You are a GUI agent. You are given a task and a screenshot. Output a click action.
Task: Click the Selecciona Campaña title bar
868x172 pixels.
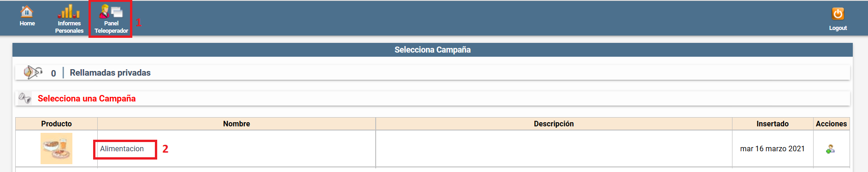[x=432, y=50]
